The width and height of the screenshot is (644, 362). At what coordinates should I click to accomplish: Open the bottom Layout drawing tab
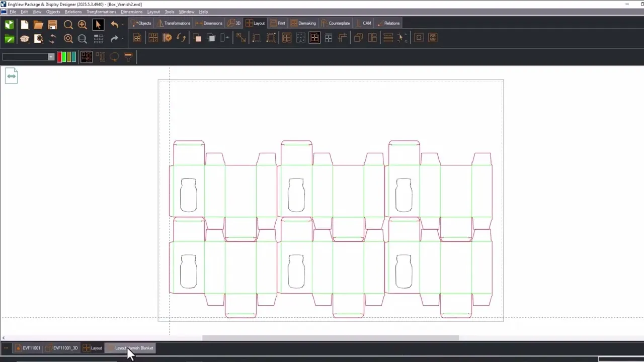93,348
